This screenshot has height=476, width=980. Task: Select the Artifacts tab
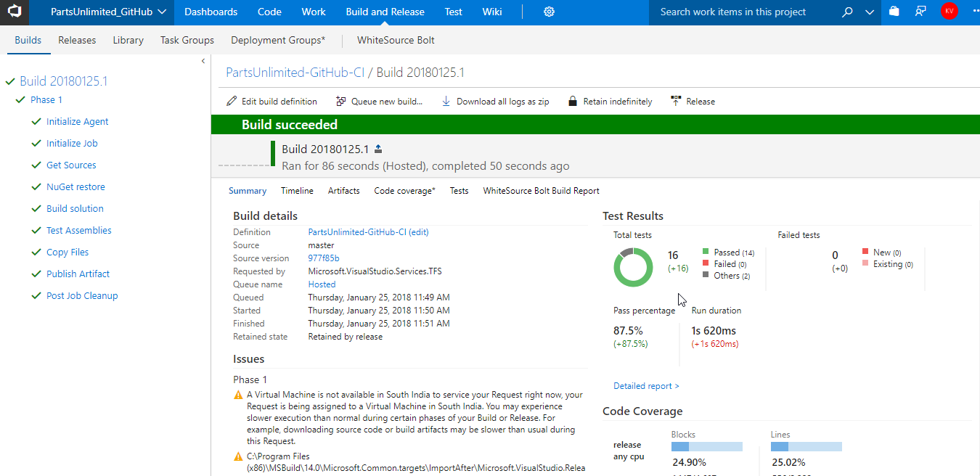click(x=344, y=191)
